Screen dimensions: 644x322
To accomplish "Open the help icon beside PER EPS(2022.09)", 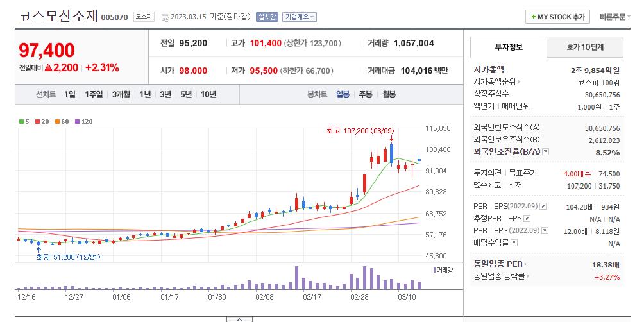I will pyautogui.click(x=543, y=206).
